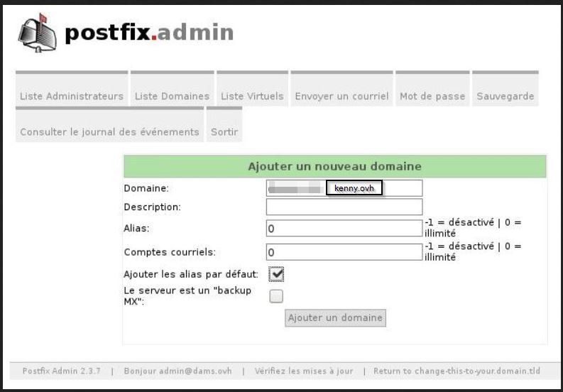Focus the Domaine input field
Viewport: 563px width, 392px height.
coord(344,188)
